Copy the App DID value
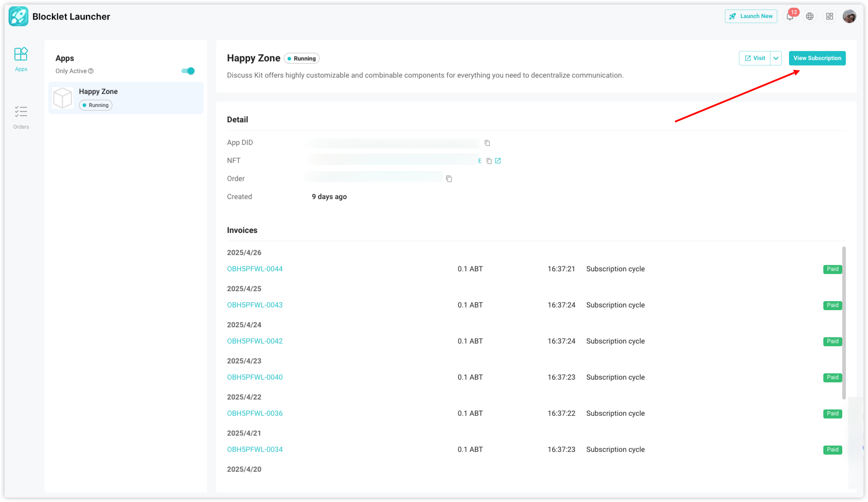The image size is (868, 502). (x=487, y=143)
